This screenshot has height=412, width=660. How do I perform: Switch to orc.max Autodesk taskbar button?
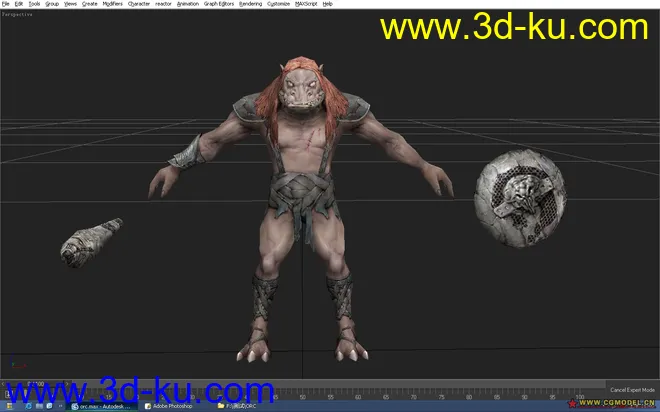tap(101, 407)
